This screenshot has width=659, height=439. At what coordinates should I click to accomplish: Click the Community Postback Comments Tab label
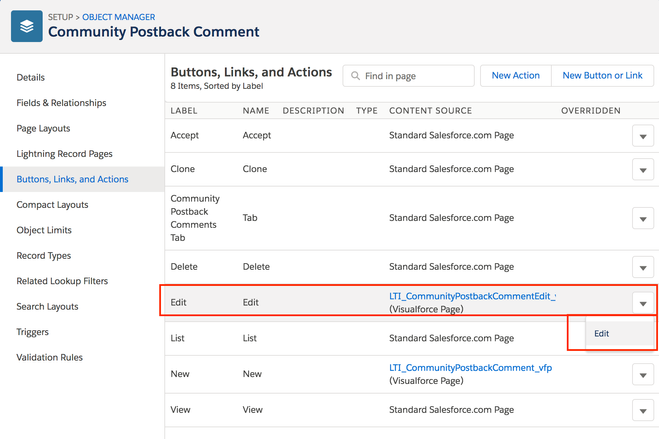point(195,218)
